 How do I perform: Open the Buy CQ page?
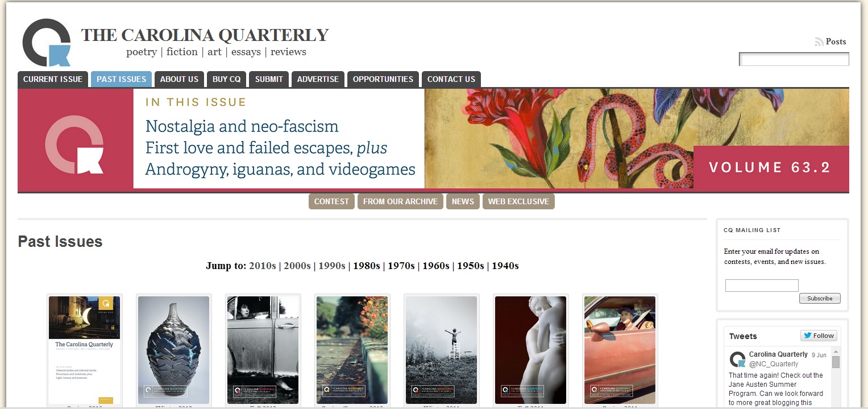pyautogui.click(x=227, y=79)
